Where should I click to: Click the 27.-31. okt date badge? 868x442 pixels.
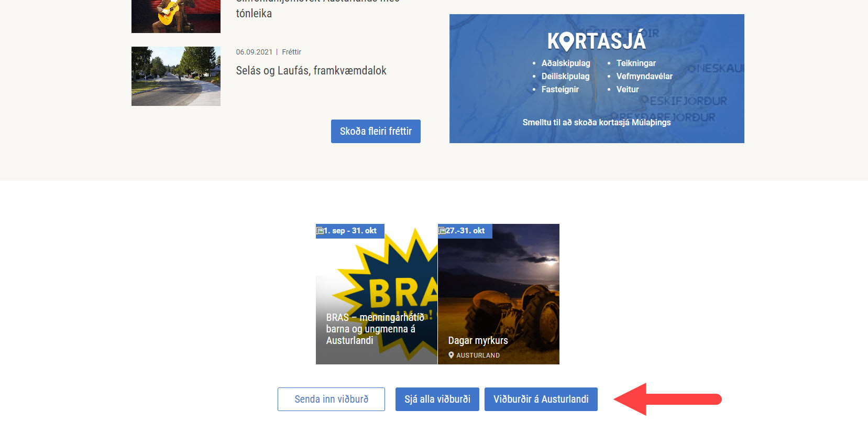click(465, 231)
